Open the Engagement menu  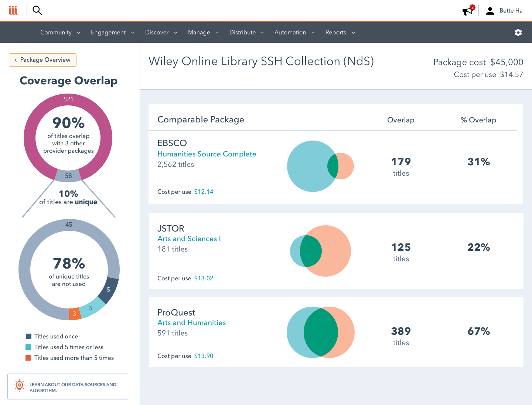(x=108, y=33)
